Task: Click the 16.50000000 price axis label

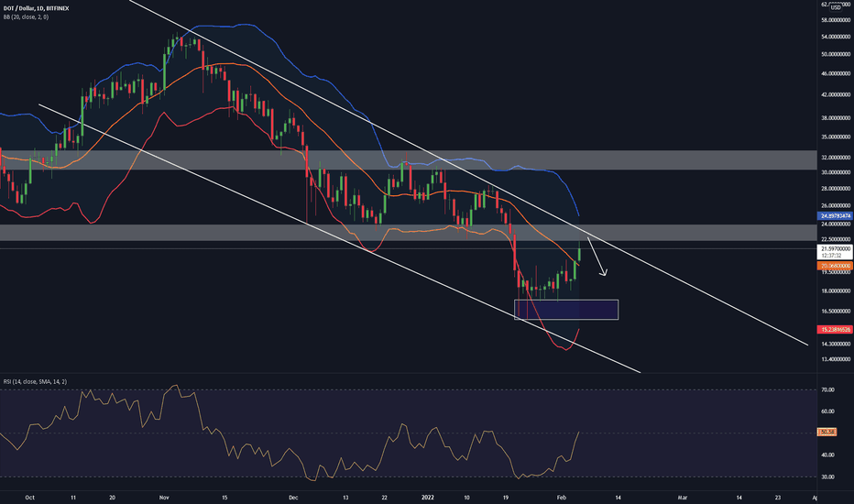Action: click(836, 312)
